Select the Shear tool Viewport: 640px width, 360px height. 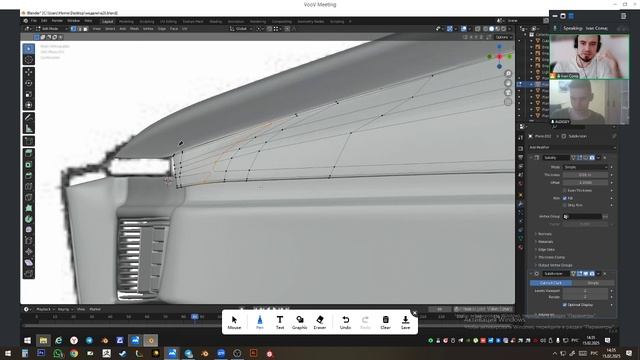pos(29,262)
